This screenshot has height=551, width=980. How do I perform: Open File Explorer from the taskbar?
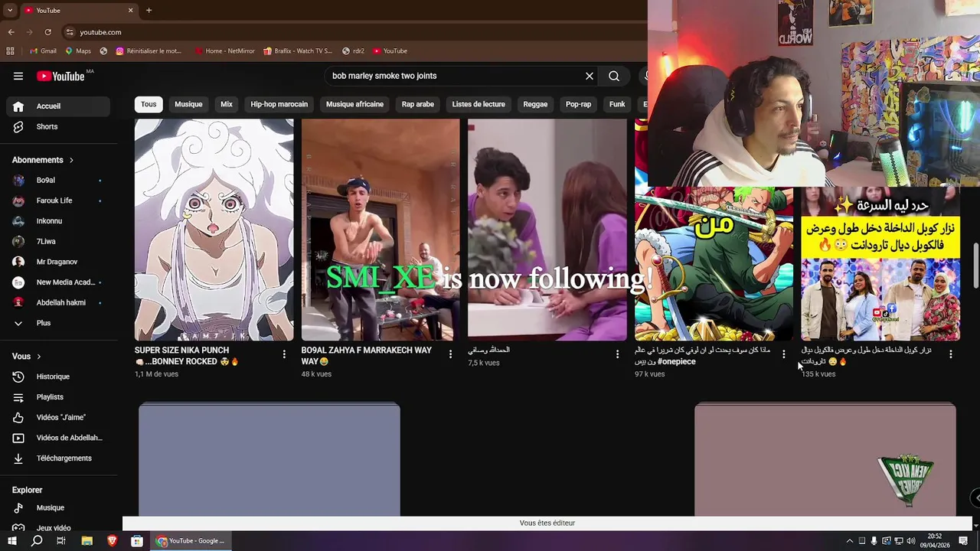pyautogui.click(x=87, y=541)
